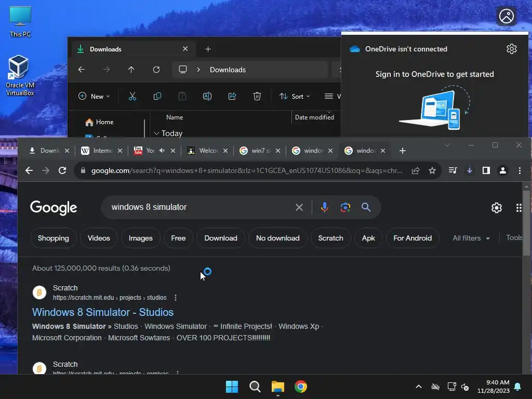Open more options for first Scratch result
Viewport: 532px width, 399px height.
(176, 298)
